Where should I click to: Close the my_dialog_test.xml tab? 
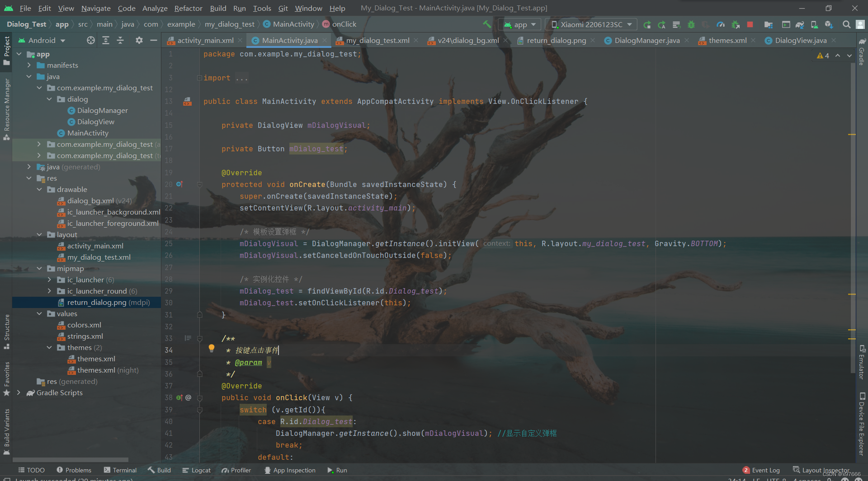pos(416,40)
